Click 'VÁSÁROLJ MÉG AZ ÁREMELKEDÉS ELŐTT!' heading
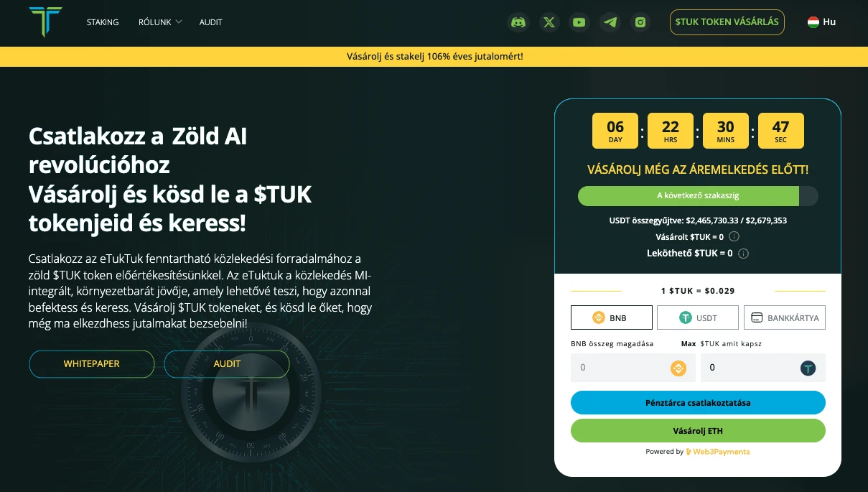The height and width of the screenshot is (492, 868). [698, 170]
